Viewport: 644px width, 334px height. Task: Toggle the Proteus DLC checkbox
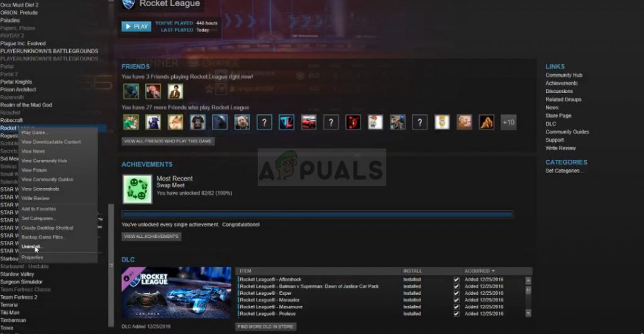coord(457,313)
